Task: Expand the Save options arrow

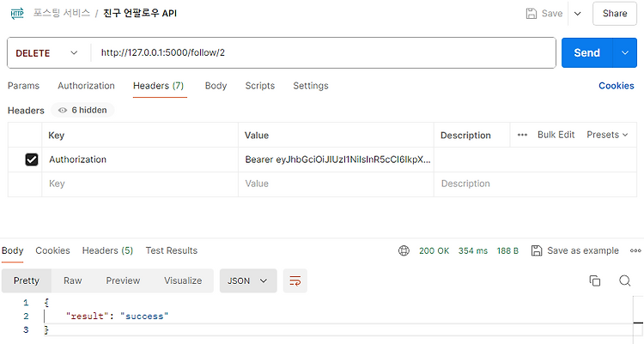Action: click(x=578, y=14)
